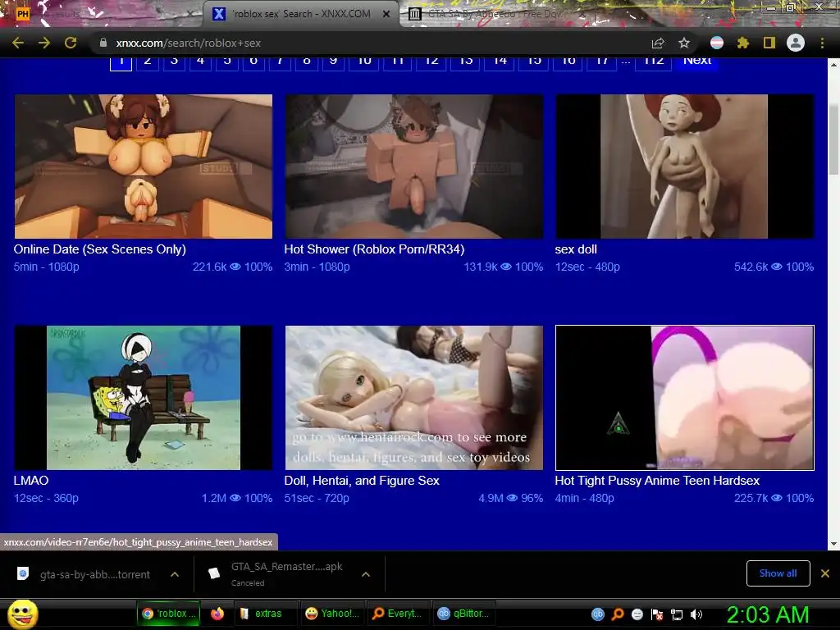Open the 'LMAO' video title link
The image size is (840, 630).
point(31,481)
